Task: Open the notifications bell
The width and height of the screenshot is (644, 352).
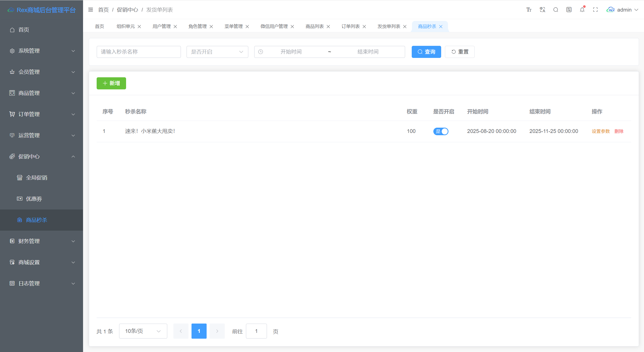Action: pos(582,10)
